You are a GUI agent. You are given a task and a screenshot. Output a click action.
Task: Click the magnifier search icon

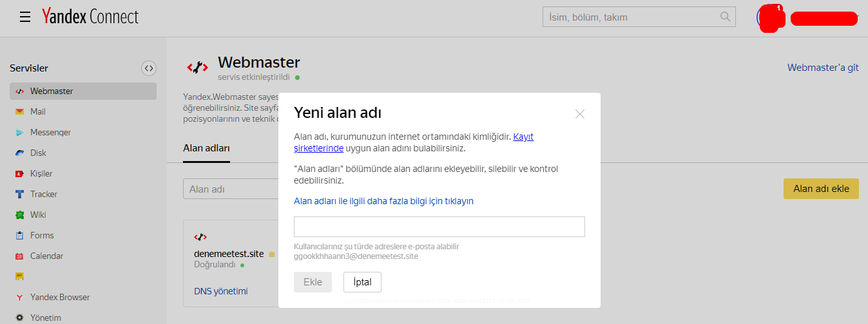(726, 16)
